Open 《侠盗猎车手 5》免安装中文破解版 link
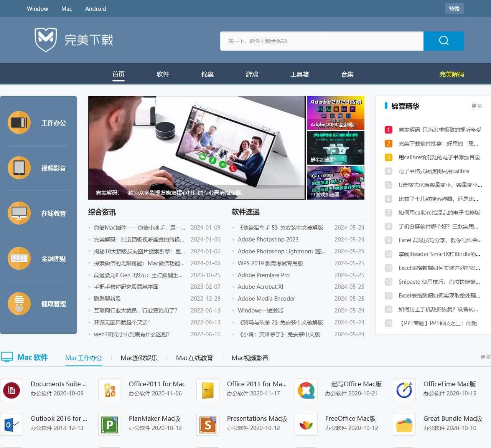491x448 pixels. coord(280,228)
